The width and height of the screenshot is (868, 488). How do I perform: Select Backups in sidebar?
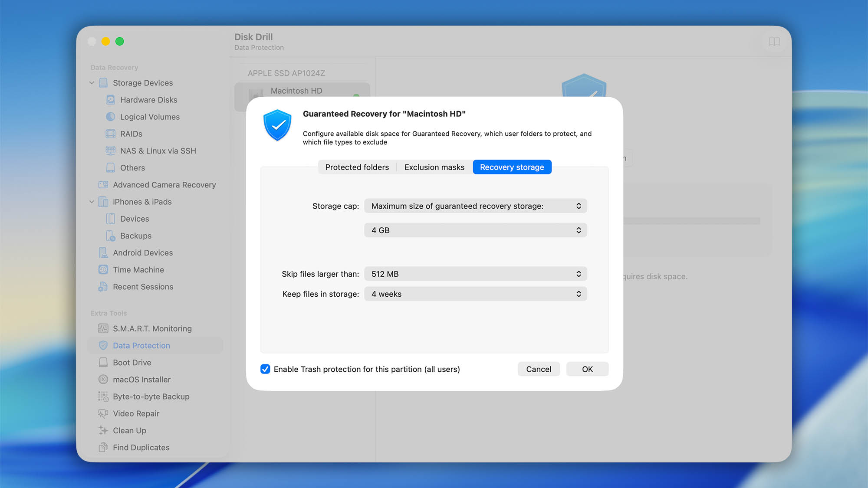tap(136, 236)
